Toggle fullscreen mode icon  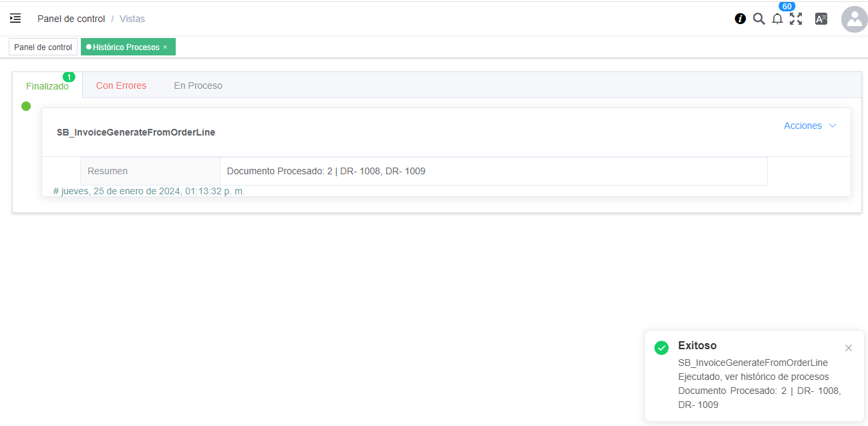tap(796, 19)
